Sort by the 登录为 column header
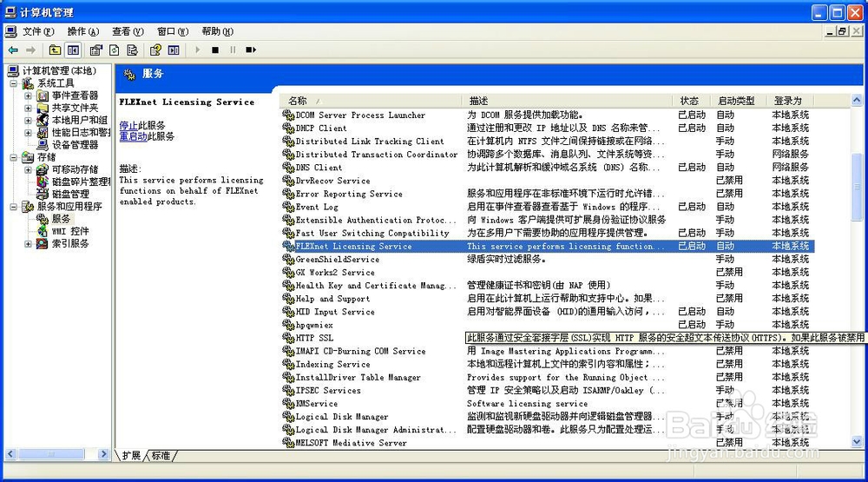 coord(791,100)
